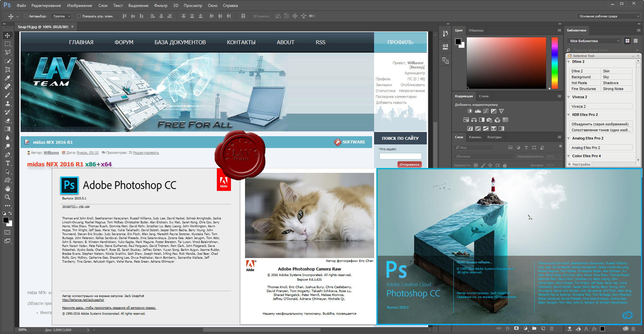Viewport: 644px width, 334px height.
Task: Select the Polygonal Lasso tool
Action: pyautogui.click(x=8, y=52)
